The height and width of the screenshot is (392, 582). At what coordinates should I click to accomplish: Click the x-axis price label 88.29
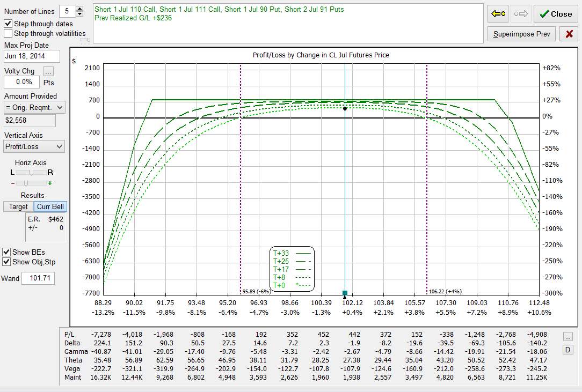103,303
